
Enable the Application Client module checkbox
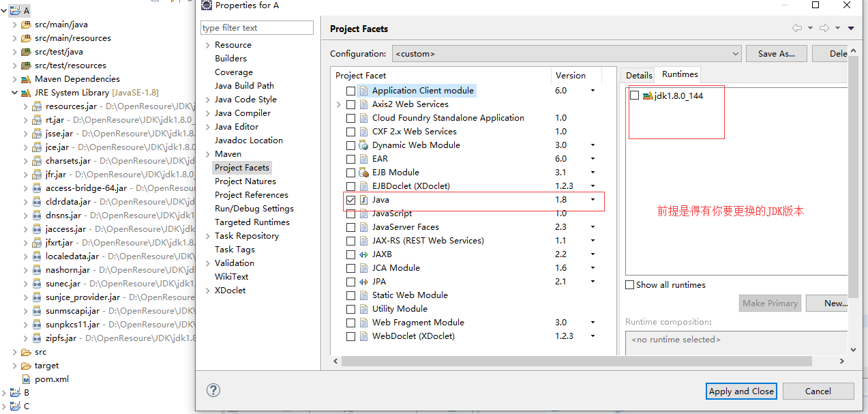[350, 91]
